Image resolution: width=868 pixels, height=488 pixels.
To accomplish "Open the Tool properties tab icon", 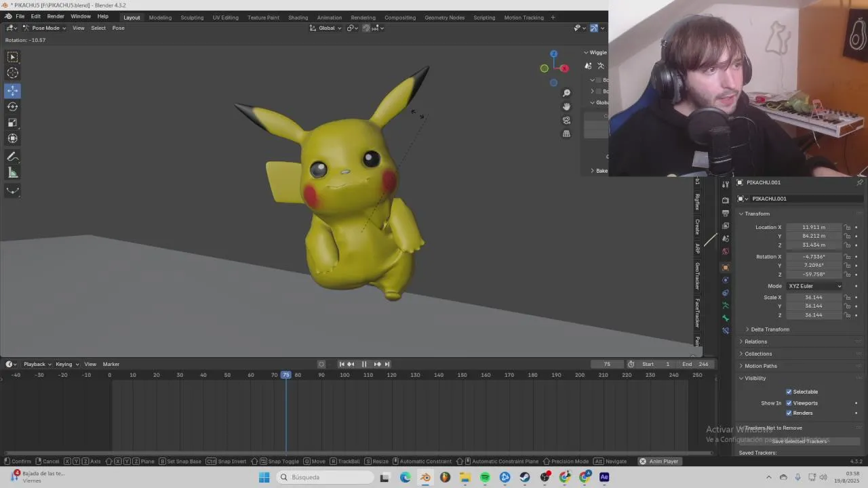I will 726,183.
